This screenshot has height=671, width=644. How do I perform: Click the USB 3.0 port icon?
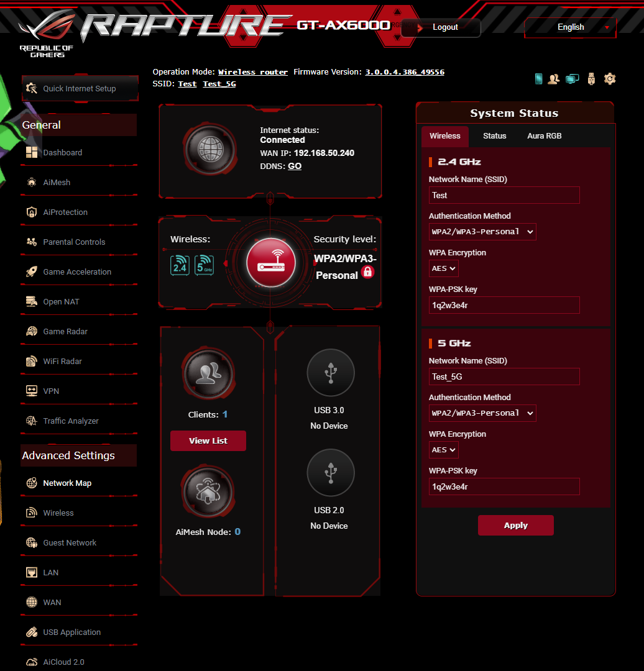click(x=331, y=372)
